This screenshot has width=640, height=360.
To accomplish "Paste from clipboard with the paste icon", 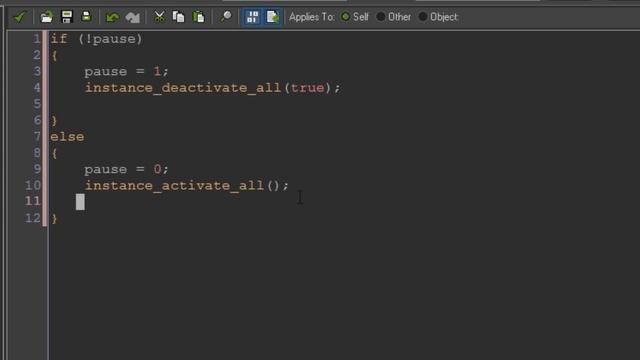I will point(199,17).
